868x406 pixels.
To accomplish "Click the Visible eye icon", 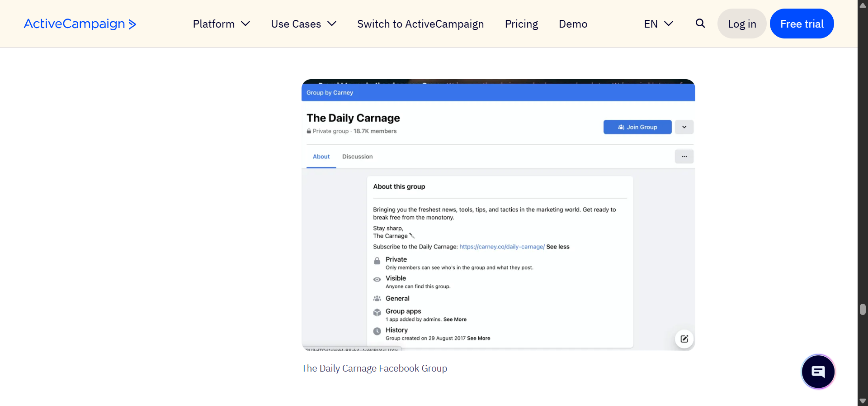I will click(x=377, y=280).
